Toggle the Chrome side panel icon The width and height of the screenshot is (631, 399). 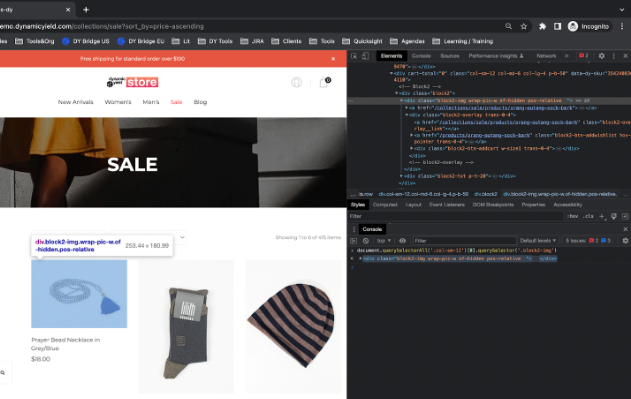[x=557, y=26]
